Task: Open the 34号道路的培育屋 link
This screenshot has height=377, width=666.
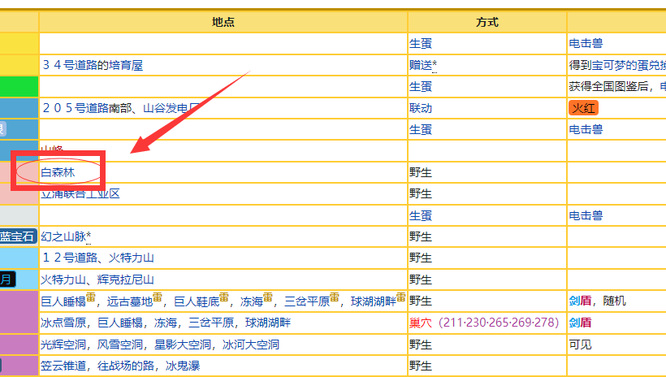Action: [x=93, y=65]
